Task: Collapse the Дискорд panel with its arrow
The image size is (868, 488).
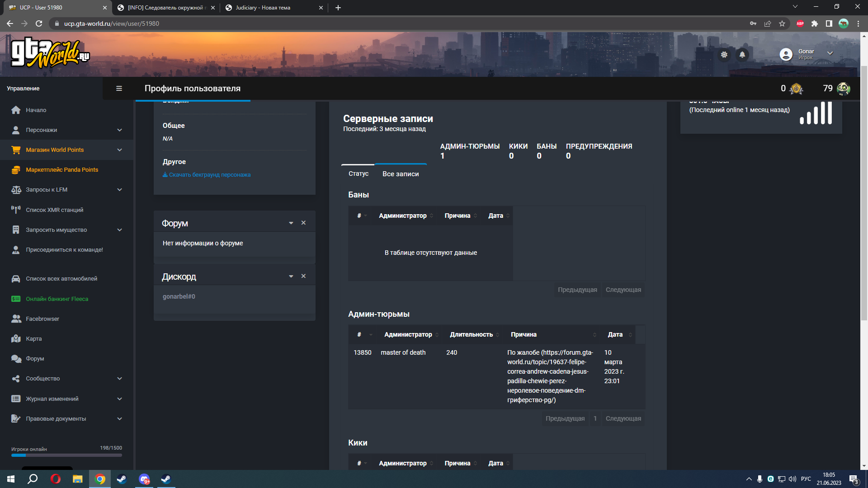Action: pos(291,277)
